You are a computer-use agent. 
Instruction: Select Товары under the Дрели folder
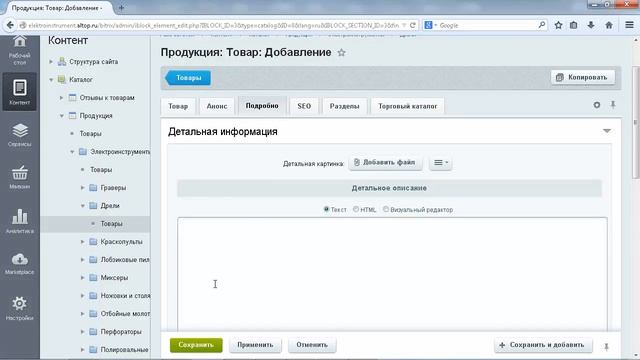[x=111, y=224]
